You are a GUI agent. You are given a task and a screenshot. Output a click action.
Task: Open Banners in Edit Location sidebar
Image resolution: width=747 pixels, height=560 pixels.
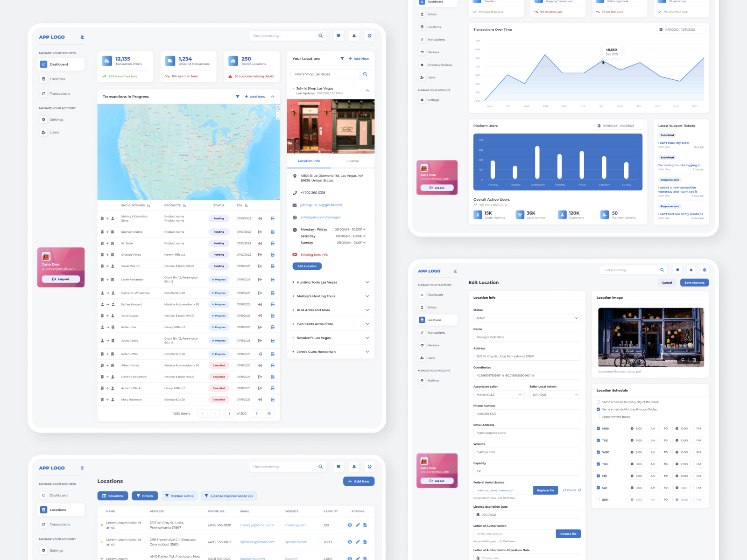[433, 345]
